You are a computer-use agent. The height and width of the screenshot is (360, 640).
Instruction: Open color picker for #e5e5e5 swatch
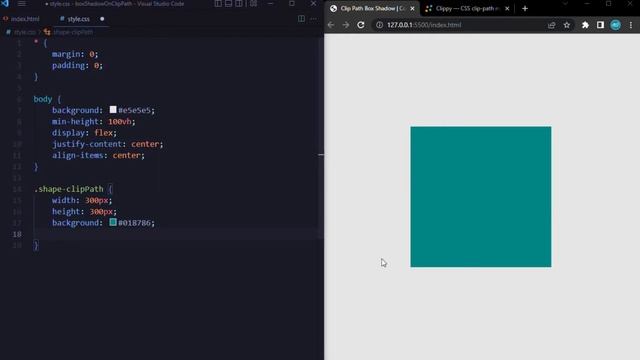[x=113, y=110]
